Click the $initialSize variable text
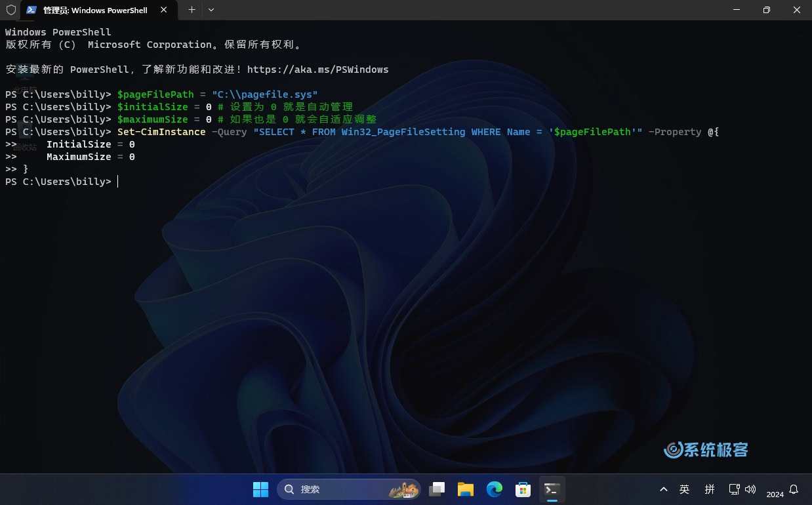 [x=153, y=107]
